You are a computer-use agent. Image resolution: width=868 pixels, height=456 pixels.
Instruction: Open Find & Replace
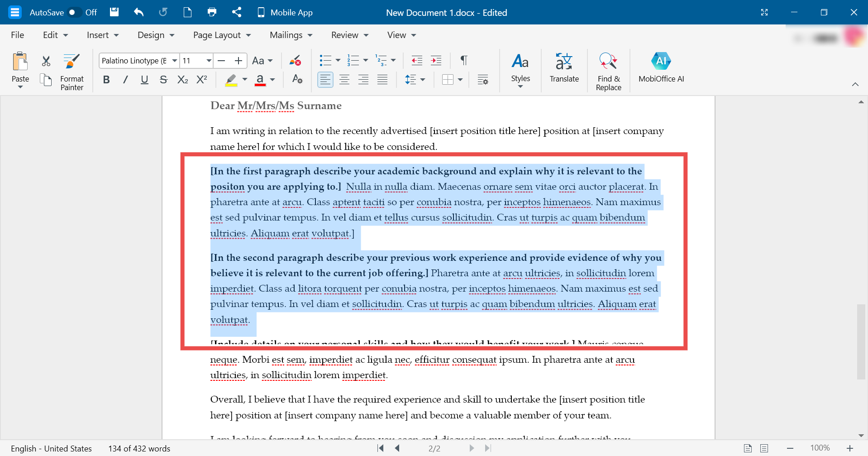(x=608, y=72)
